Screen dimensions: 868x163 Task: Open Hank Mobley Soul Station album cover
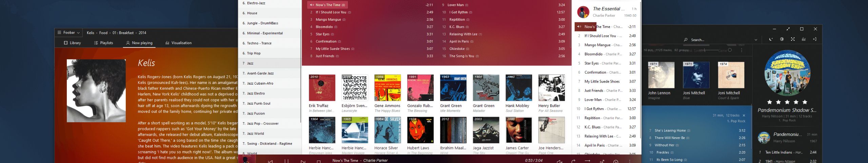point(518,88)
